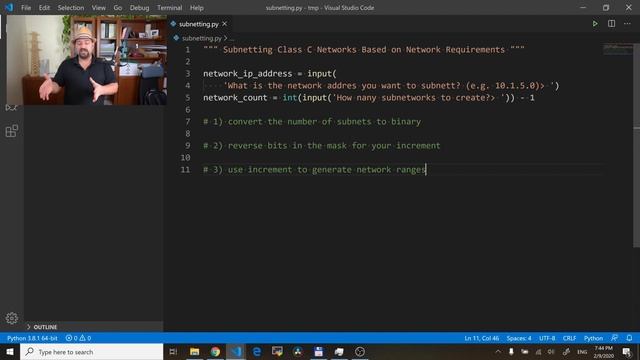Click the ENG language indicator in tray
This screenshot has height=360, width=640.
pyautogui.click(x=582, y=352)
